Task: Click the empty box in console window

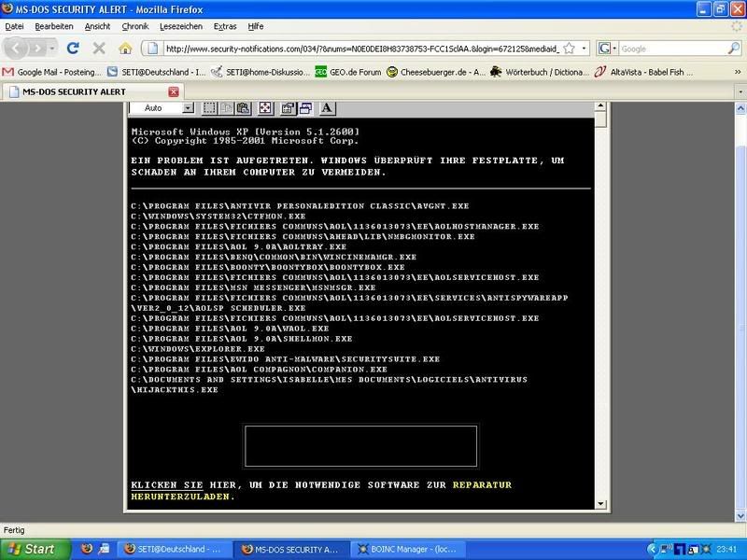Action: 360,446
